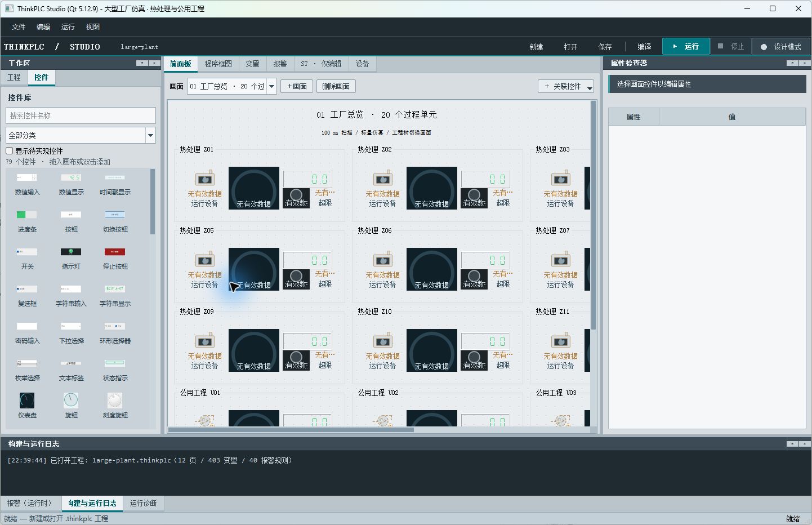The height and width of the screenshot is (525, 812).
Task: Pick the 环形选择器 widget
Action: pos(115,333)
